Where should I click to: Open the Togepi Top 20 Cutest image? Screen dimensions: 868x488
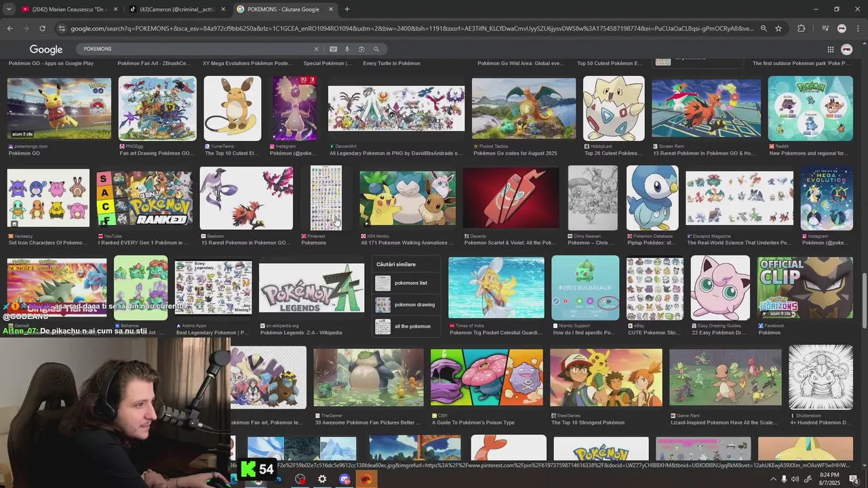point(614,108)
